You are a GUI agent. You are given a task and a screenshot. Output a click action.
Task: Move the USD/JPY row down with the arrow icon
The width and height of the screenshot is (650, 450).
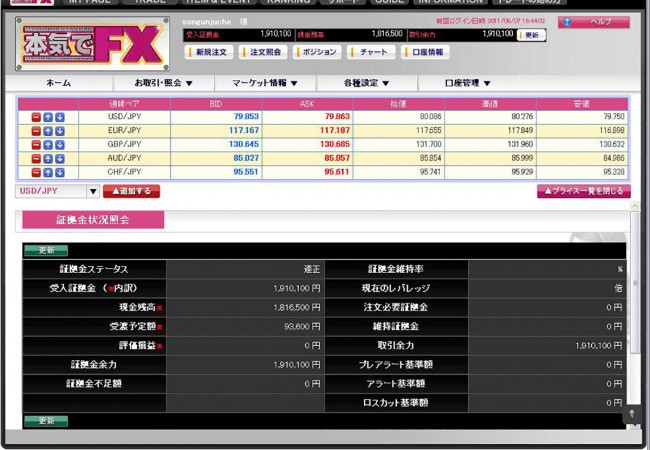pos(60,117)
